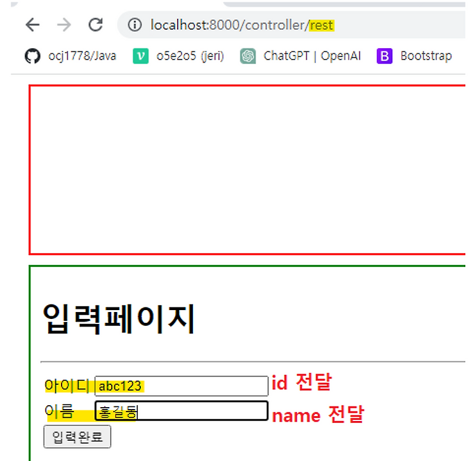Viewport: 476px width, 461px height.
Task: Click the 이름 label text
Action: click(x=59, y=412)
